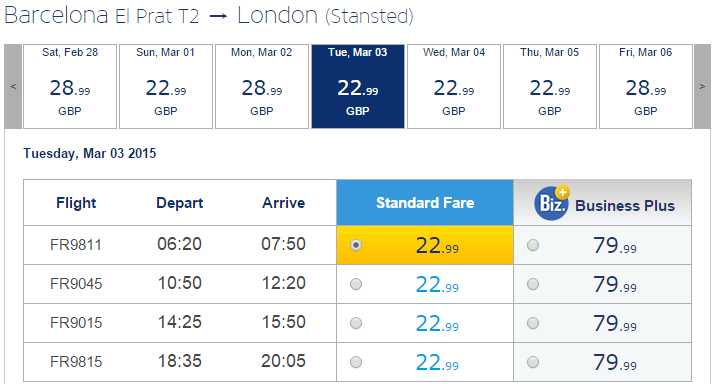Image resolution: width=712 pixels, height=384 pixels.
Task: Switch to Sun, Mar 01 date tab
Action: pos(166,86)
